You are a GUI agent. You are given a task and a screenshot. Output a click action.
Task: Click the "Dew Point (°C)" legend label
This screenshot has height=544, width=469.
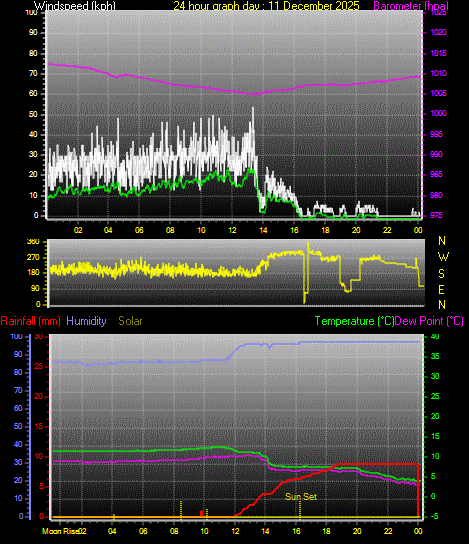coord(429,321)
